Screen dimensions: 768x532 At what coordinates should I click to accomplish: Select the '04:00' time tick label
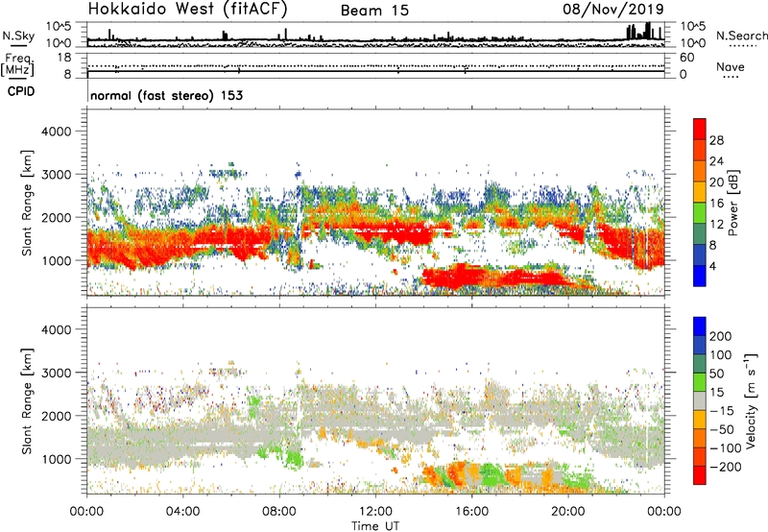coord(182,512)
